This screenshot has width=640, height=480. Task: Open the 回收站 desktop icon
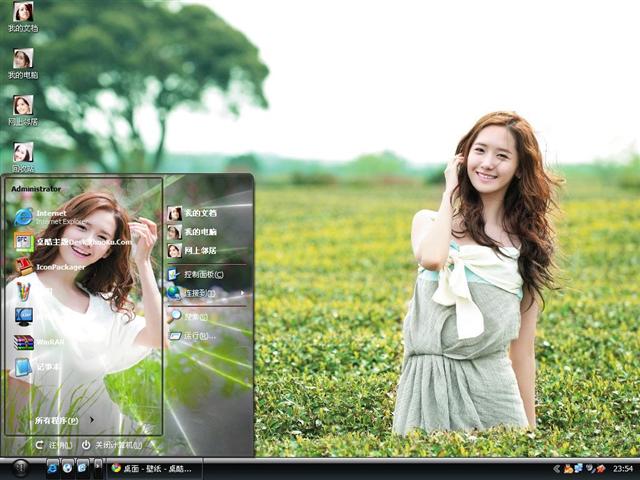pos(23,158)
